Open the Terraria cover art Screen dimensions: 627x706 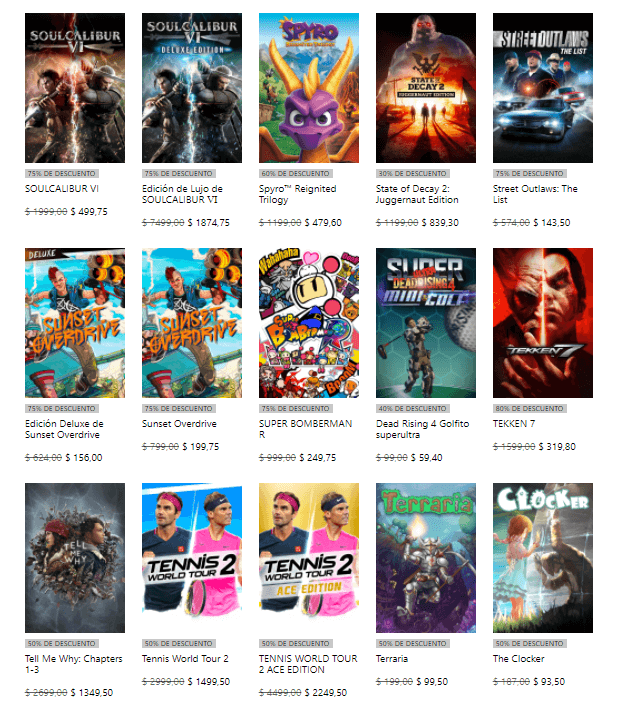[x=426, y=558]
